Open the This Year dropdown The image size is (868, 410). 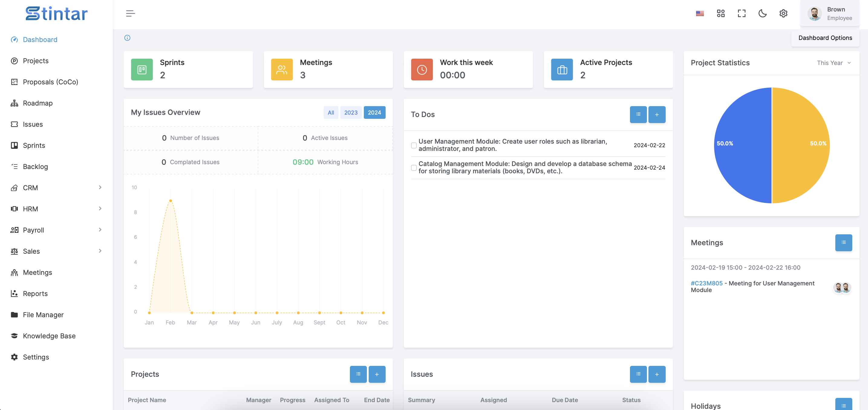[834, 63]
